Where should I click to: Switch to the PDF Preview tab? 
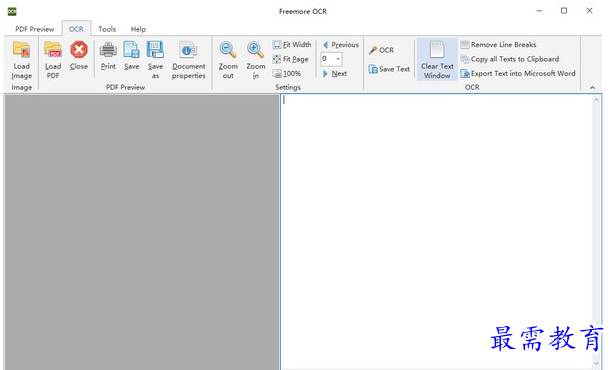(x=34, y=29)
